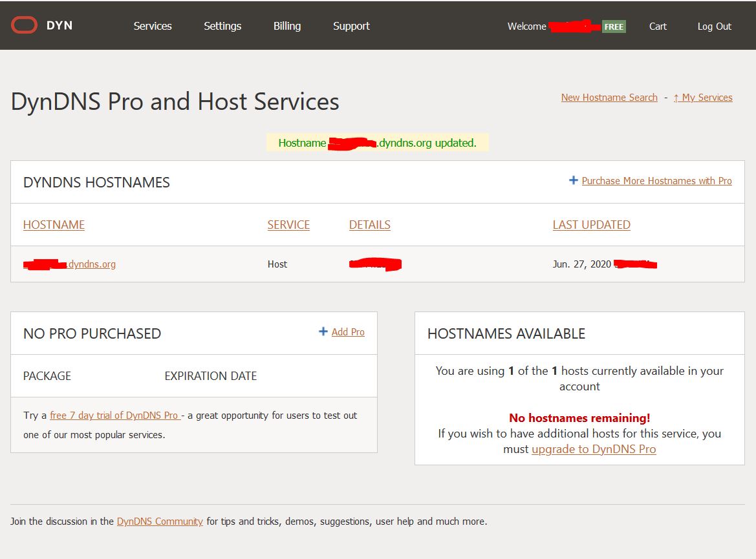Sort table by SERVICE column
Screen dimensions: 756x559
288,224
